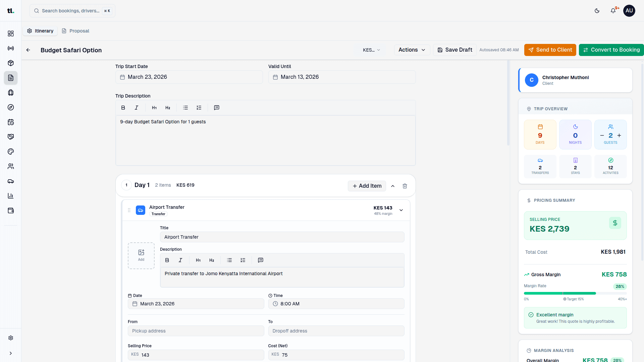Open the reports bar-chart icon in sidebar
644x362 pixels.
click(x=10, y=196)
